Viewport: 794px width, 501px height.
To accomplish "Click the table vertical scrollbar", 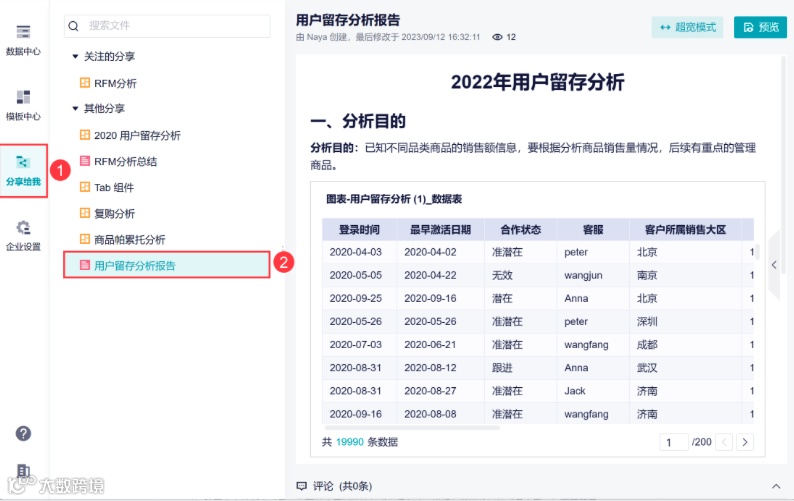I will click(x=757, y=251).
